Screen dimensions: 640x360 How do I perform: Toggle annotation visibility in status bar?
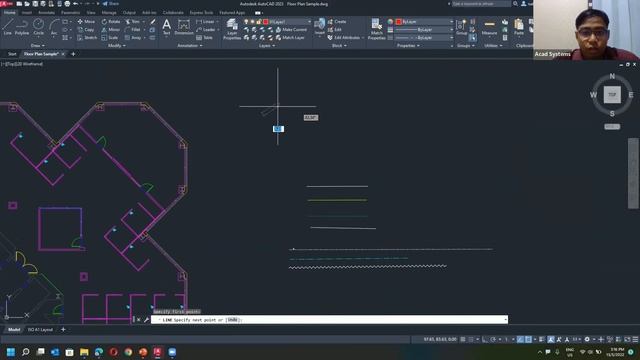click(551, 339)
